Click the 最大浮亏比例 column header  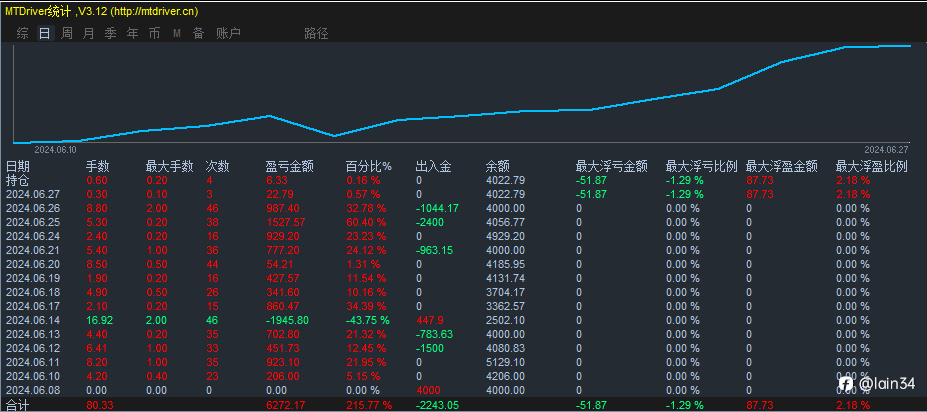[x=702, y=167]
